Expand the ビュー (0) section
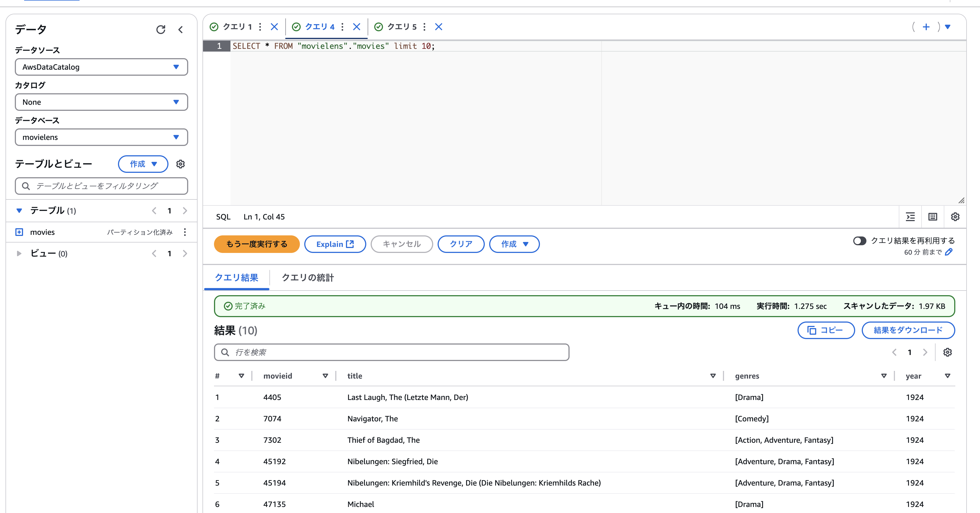 pyautogui.click(x=19, y=254)
